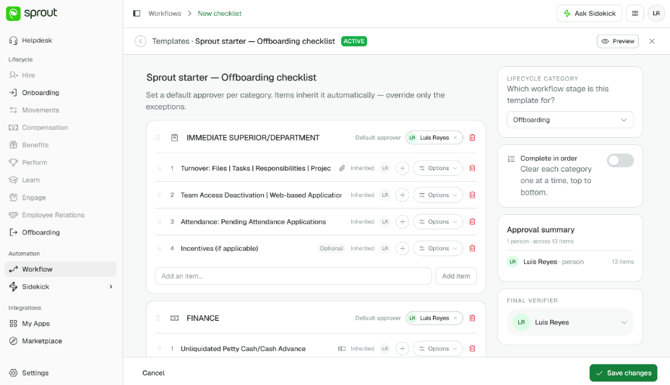This screenshot has height=385, width=670.
Task: Click the delete icon for Incentives item
Action: coord(472,248)
